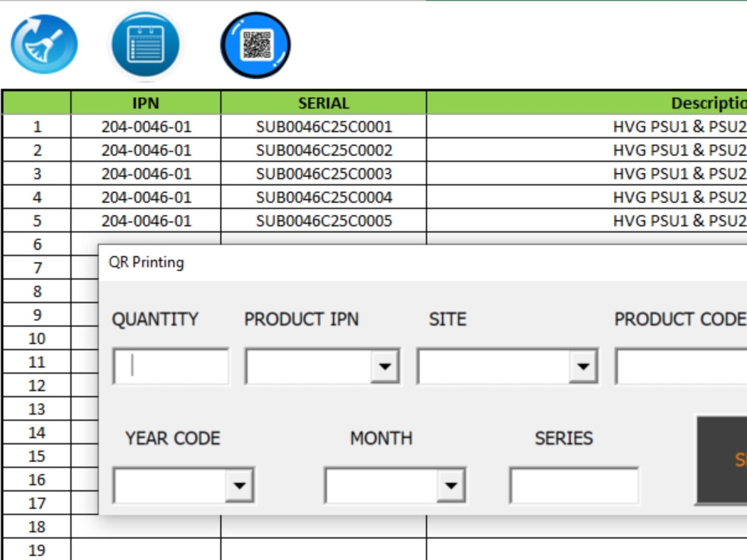Expand the SITE dropdown arrow
This screenshot has width=747, height=560.
(583, 366)
